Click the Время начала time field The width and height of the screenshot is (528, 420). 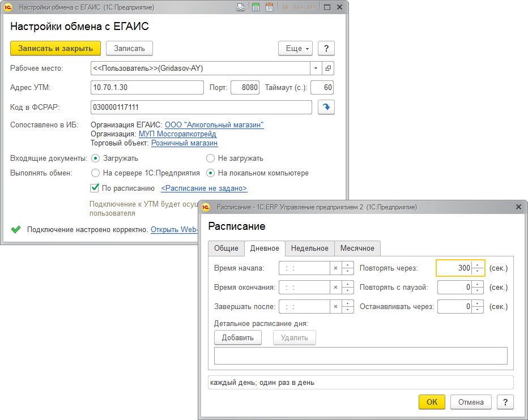[304, 268]
